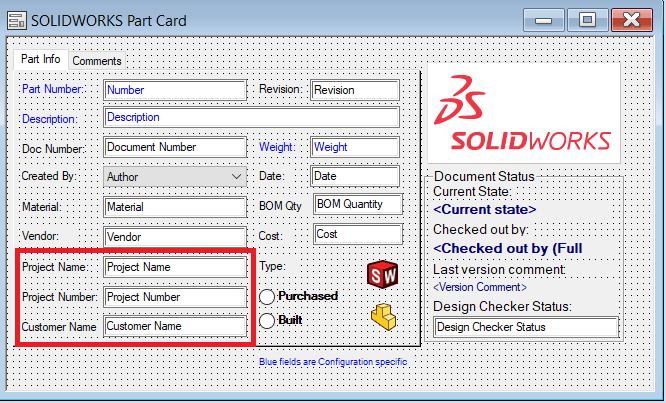Click the 'Type:' label
The width and height of the screenshot is (666, 403).
pyautogui.click(x=272, y=266)
